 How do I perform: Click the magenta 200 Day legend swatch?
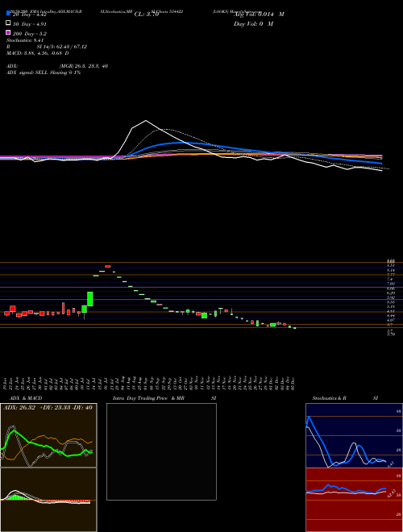[9, 32]
